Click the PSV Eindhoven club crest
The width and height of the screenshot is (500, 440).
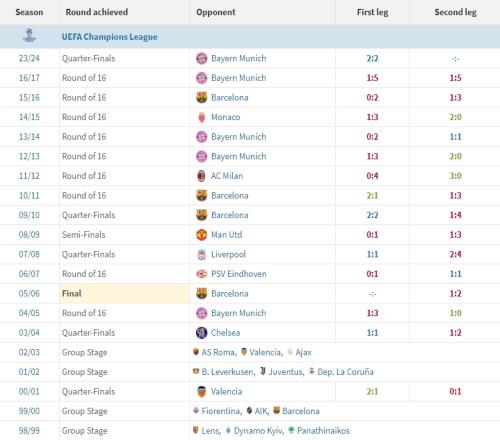pyautogui.click(x=201, y=274)
